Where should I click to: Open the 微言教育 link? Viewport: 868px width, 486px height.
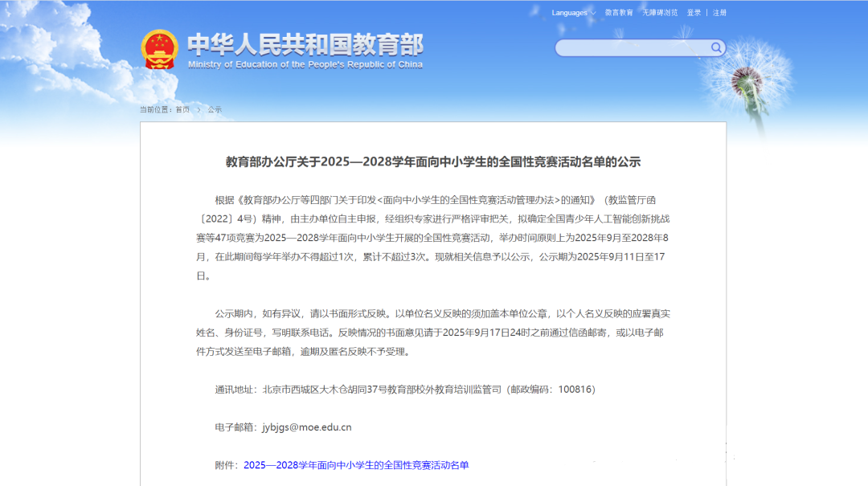[x=619, y=13]
